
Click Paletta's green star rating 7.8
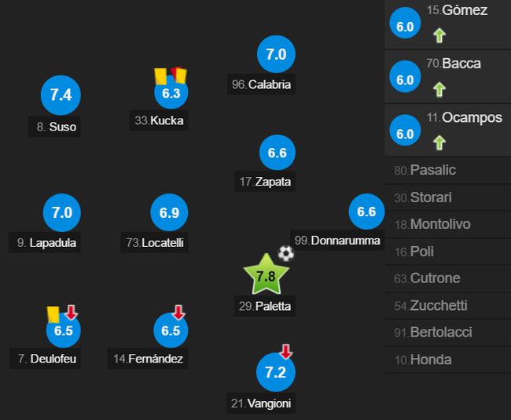(266, 275)
